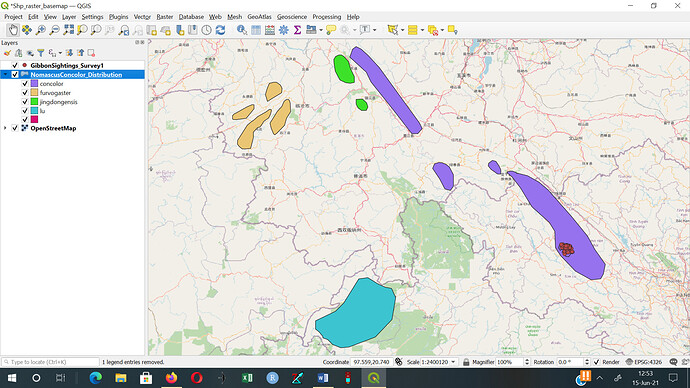Open statistical summary sigma icon
The height and width of the screenshot is (388, 690).
298,30
